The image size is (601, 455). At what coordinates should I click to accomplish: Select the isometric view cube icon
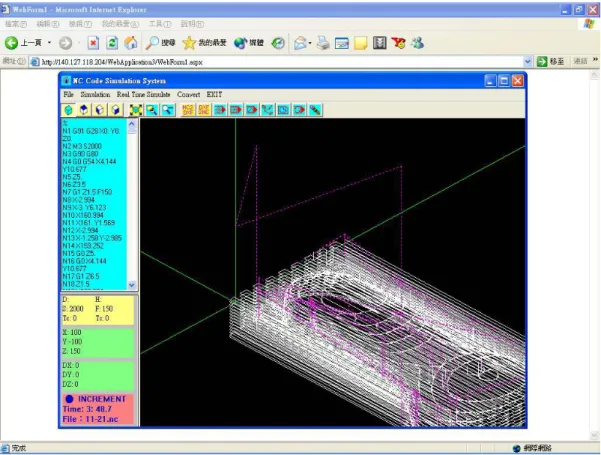[68, 110]
